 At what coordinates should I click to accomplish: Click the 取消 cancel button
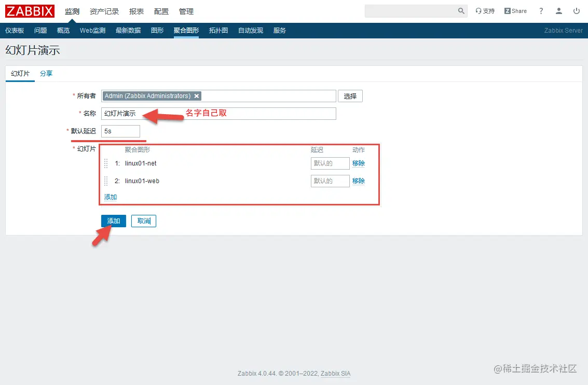point(144,221)
